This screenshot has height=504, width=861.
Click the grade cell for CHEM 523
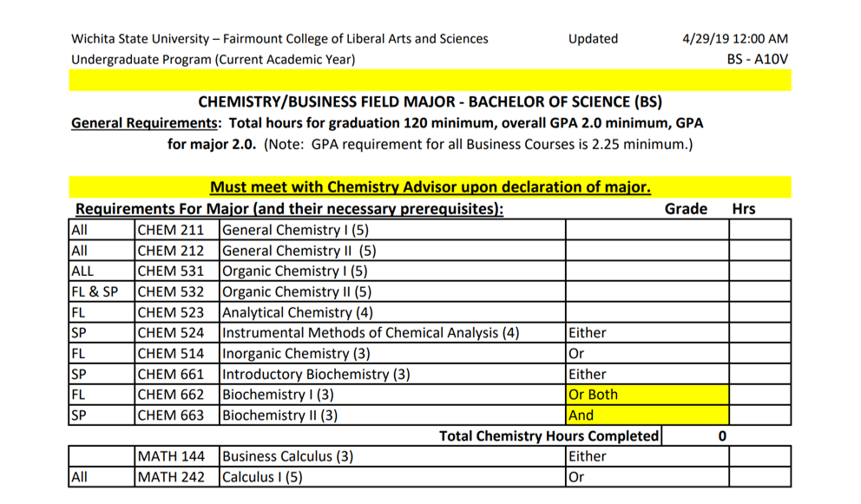[647, 312]
